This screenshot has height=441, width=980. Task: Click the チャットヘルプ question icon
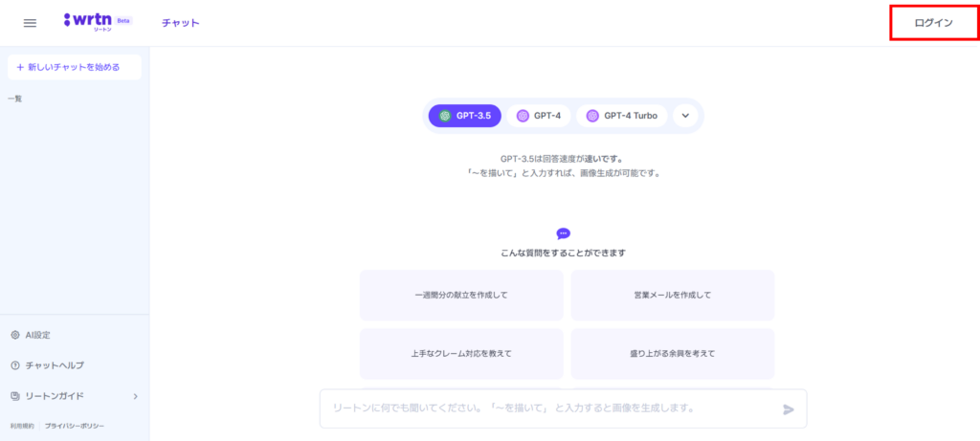pyautogui.click(x=15, y=365)
